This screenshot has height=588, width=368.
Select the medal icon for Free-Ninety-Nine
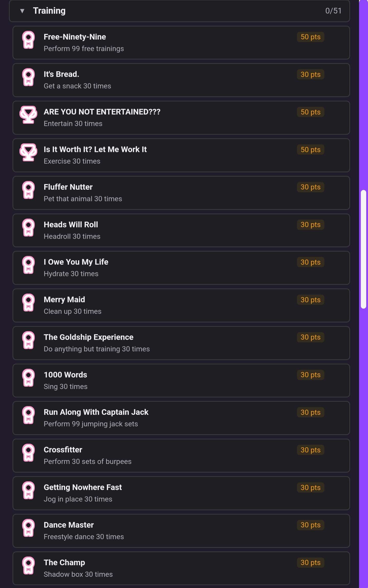[29, 40]
